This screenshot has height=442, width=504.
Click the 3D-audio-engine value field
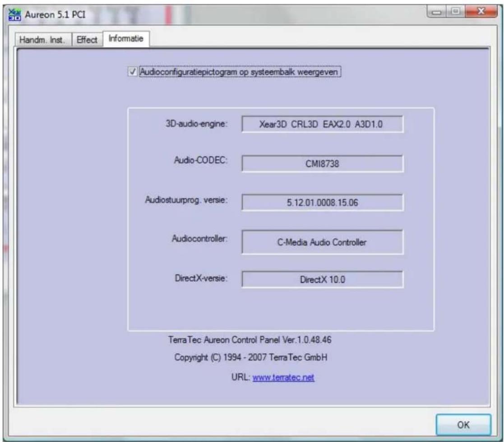click(322, 124)
